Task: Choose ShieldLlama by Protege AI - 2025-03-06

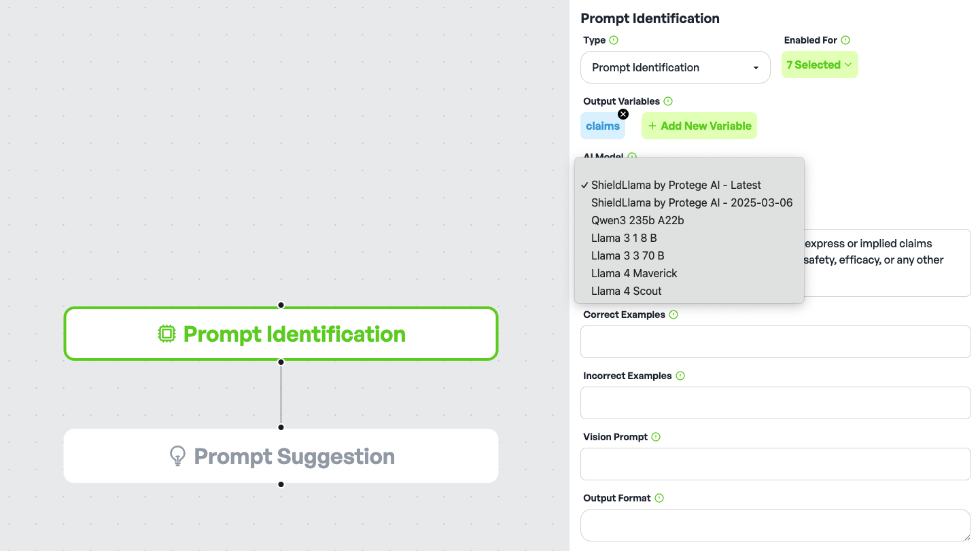Action: tap(691, 202)
